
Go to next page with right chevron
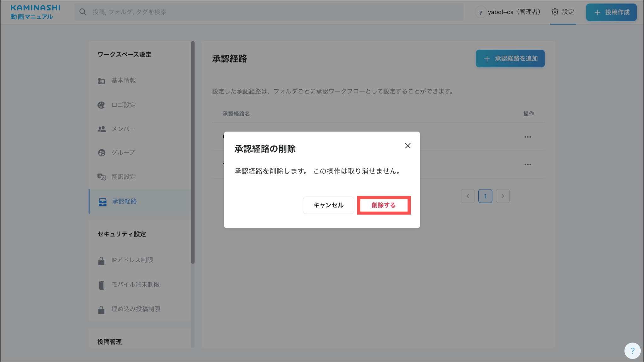502,196
